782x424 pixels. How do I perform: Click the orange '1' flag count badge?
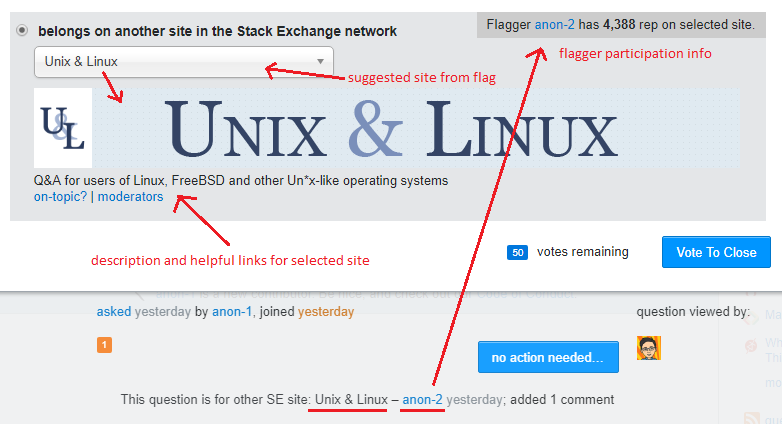(104, 345)
